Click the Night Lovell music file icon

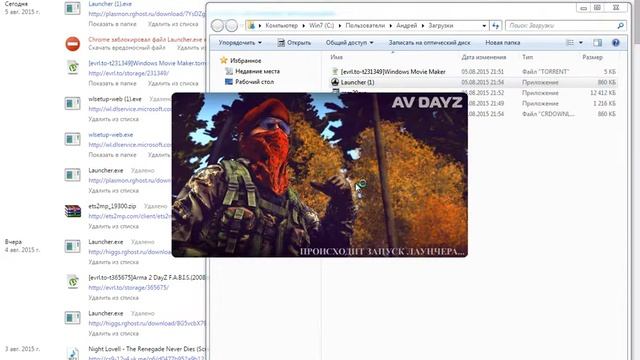pyautogui.click(x=73, y=353)
